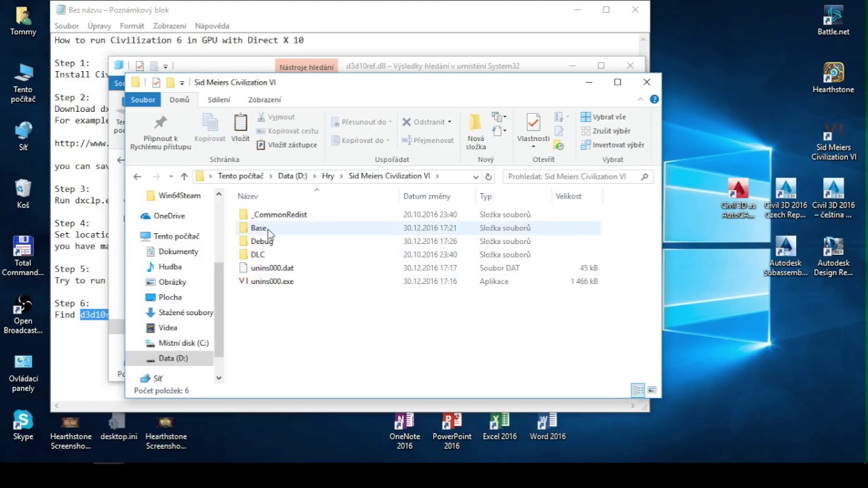Go up one folder level arrow
868x488 pixels.
pos(184,176)
